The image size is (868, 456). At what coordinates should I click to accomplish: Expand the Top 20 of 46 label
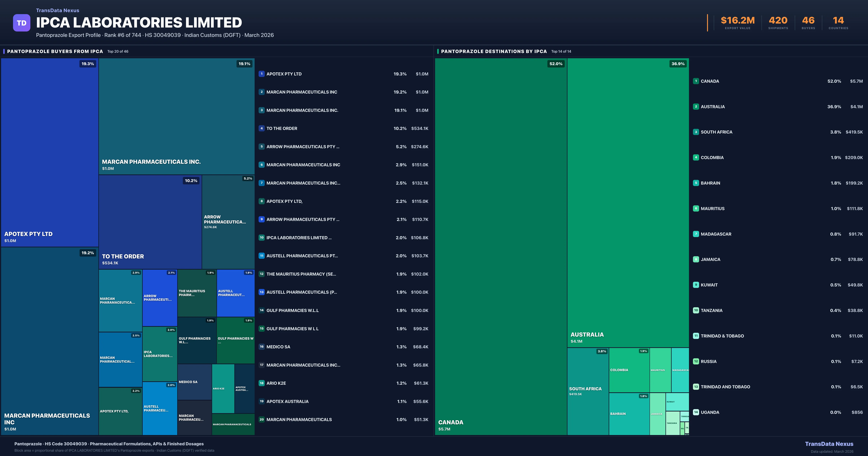(117, 51)
